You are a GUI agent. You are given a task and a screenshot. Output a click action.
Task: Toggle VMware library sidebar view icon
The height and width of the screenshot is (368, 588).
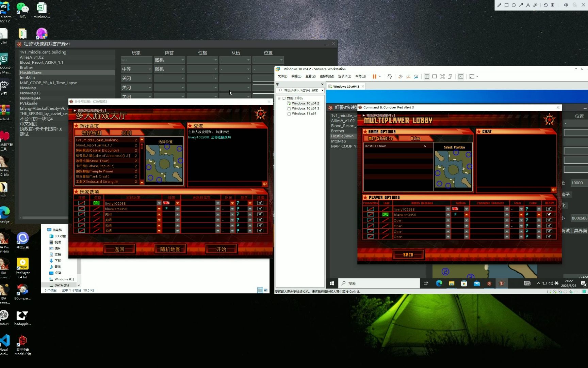pyautogui.click(x=427, y=77)
